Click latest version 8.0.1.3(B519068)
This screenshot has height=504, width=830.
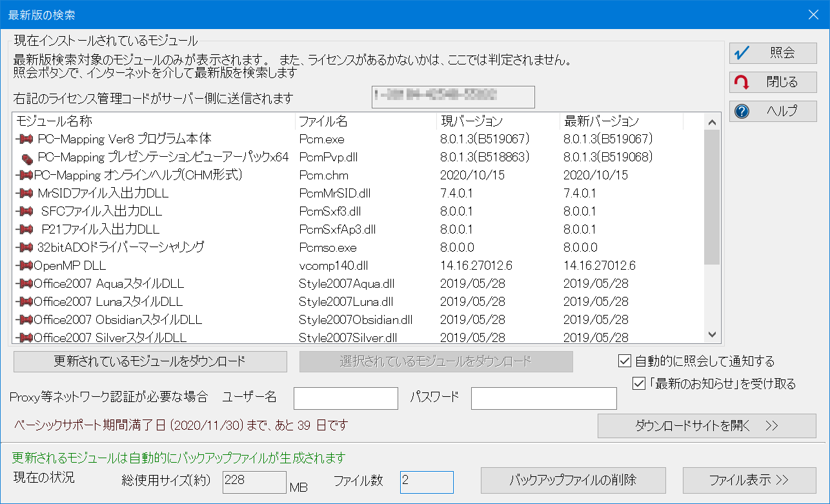608,157
